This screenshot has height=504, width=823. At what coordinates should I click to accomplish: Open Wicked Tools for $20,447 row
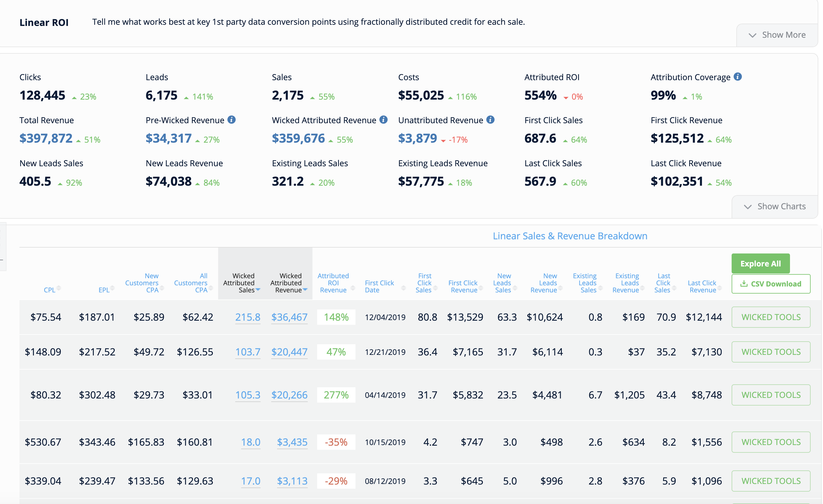point(771,352)
